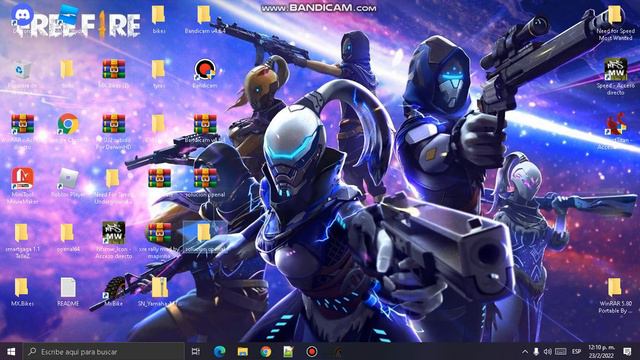The height and width of the screenshot is (360, 640).
Task: Open the blue Roblox Studio shortcut beside Discord
Action: pyautogui.click(x=68, y=15)
